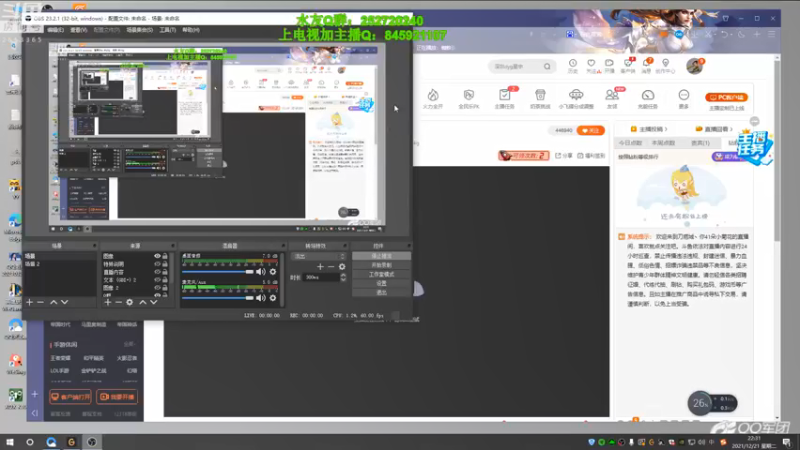Collapse the left sidebar arrow in streaming client
The image size is (800, 450).
[x=35, y=413]
